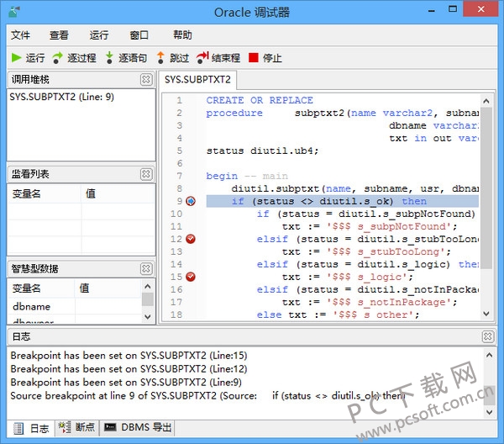This screenshot has height=444, width=504.
Task: Click Smart Data panel scroll up arrow
Action: [x=148, y=287]
